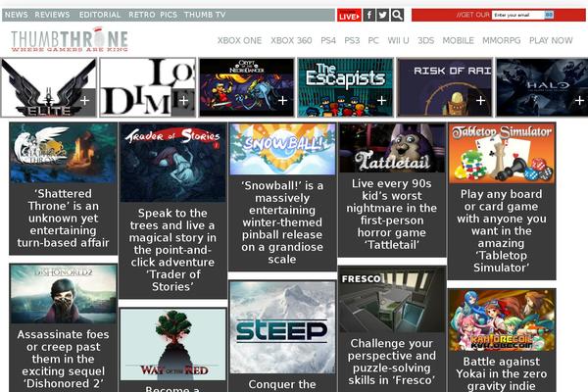Select XBOX ONE platform link
Screen dimensions: 588x392
[240, 40]
